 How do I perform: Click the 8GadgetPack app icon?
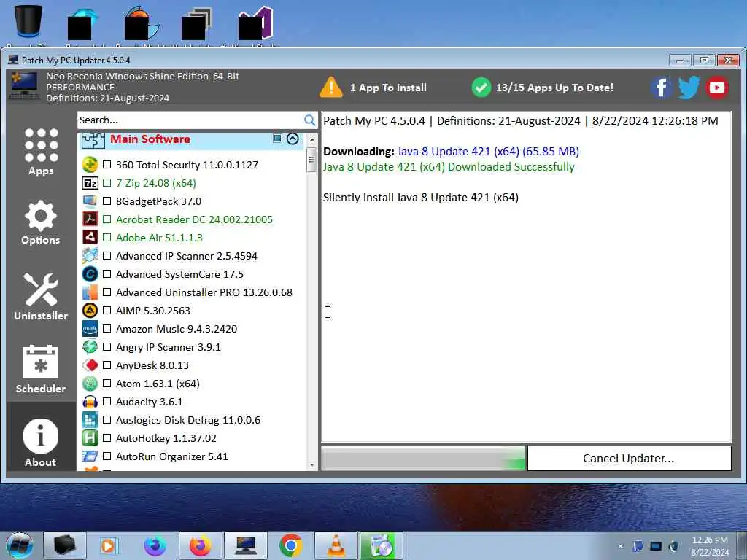(90, 201)
